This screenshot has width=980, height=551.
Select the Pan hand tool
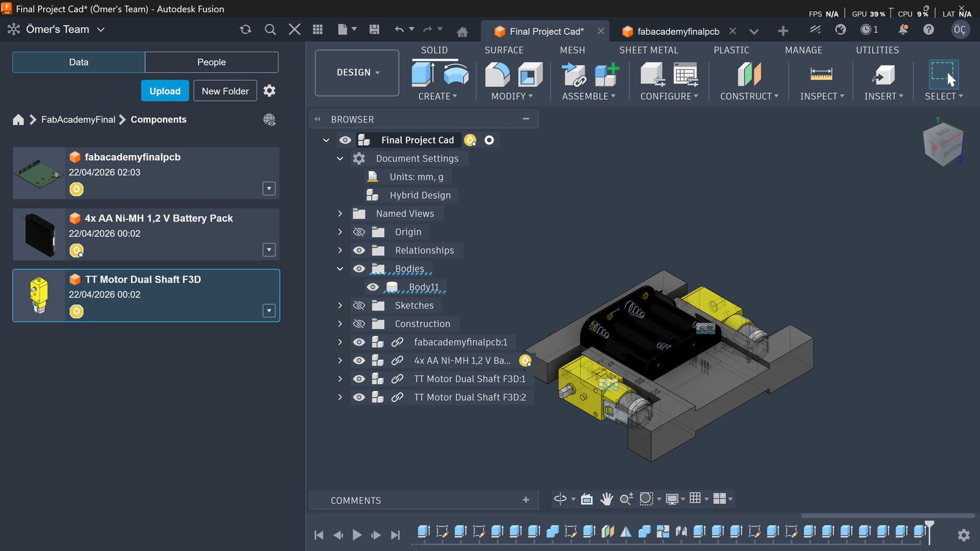click(x=606, y=499)
